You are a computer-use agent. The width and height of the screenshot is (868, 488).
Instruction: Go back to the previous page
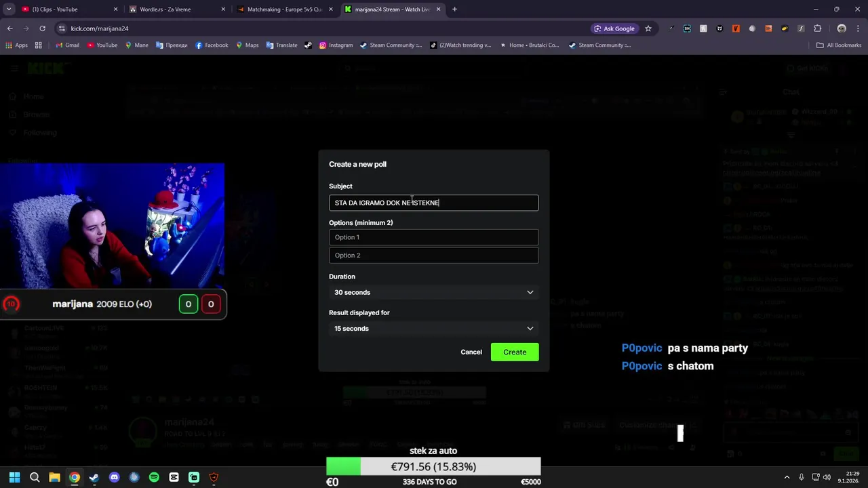coord(10,28)
